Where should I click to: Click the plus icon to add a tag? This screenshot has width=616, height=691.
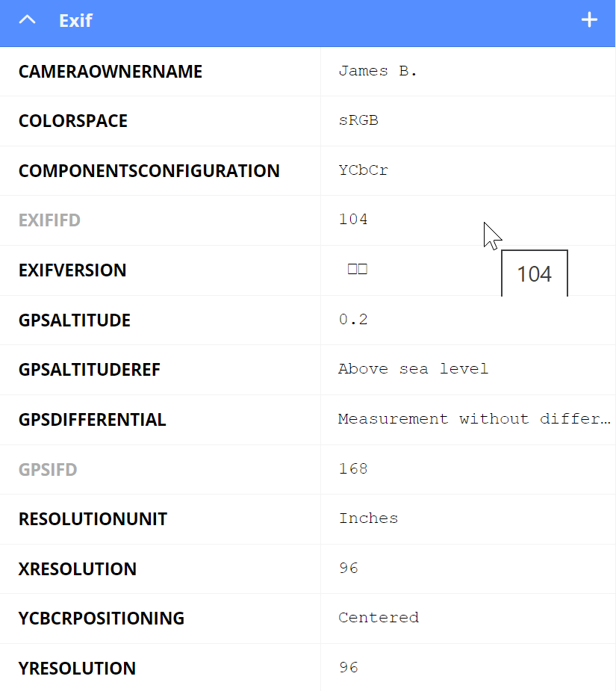(589, 19)
